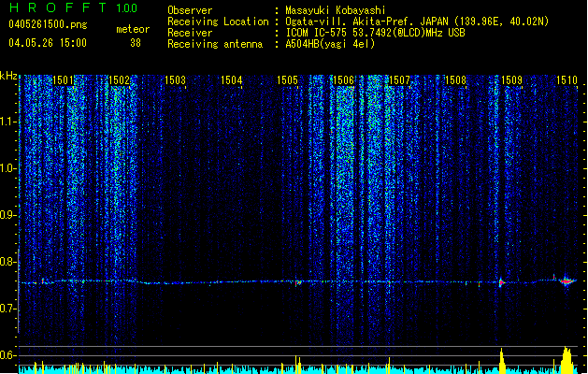This screenshot has height=374, width=588.
Task: Click the A504HB(yagi 4el) antenna text
Action: (x=330, y=44)
